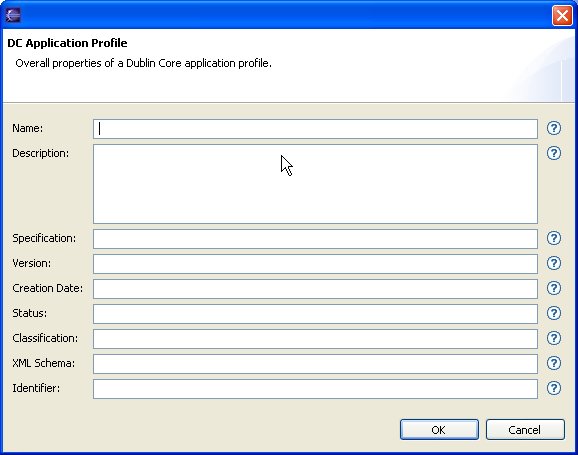Open help for the Description field
578x455 pixels.
pyautogui.click(x=554, y=153)
